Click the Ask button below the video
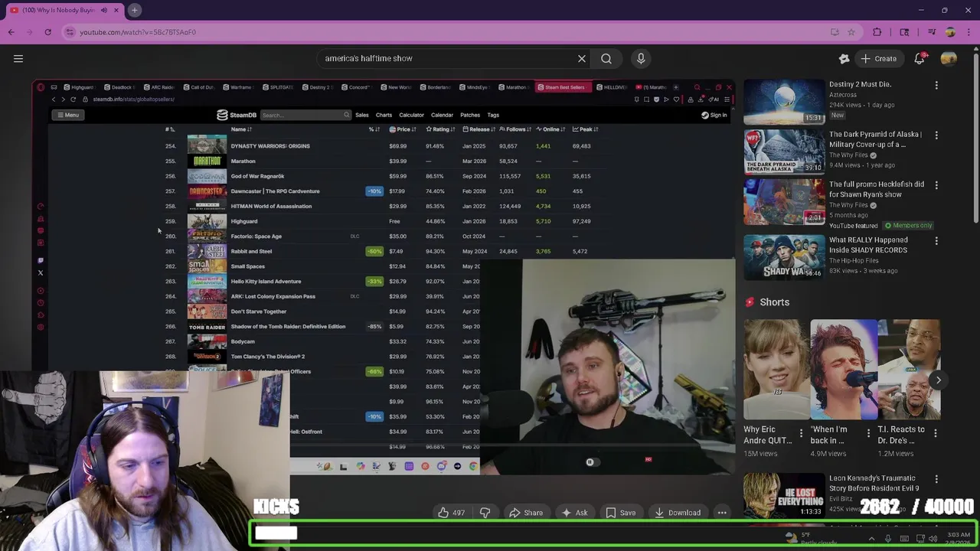 (x=573, y=513)
